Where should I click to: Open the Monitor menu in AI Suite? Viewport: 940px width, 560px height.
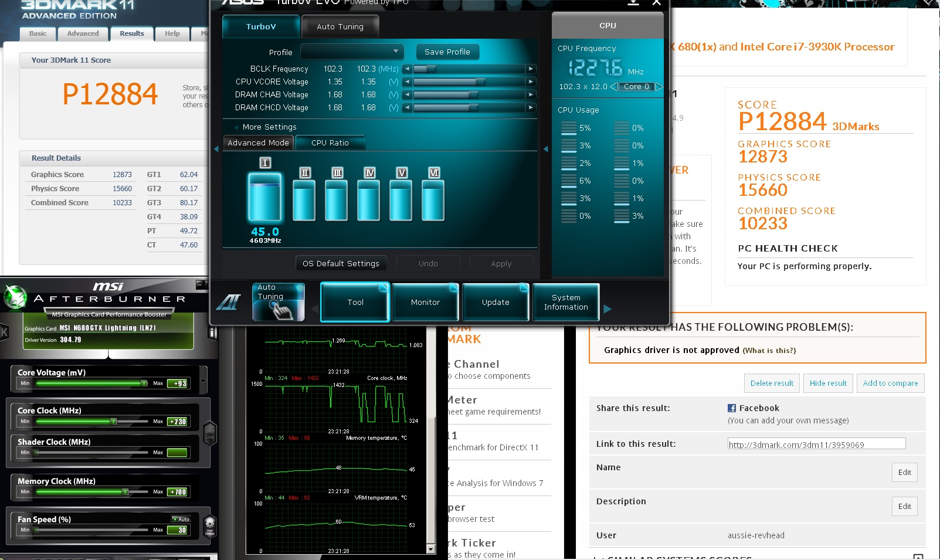(x=425, y=302)
